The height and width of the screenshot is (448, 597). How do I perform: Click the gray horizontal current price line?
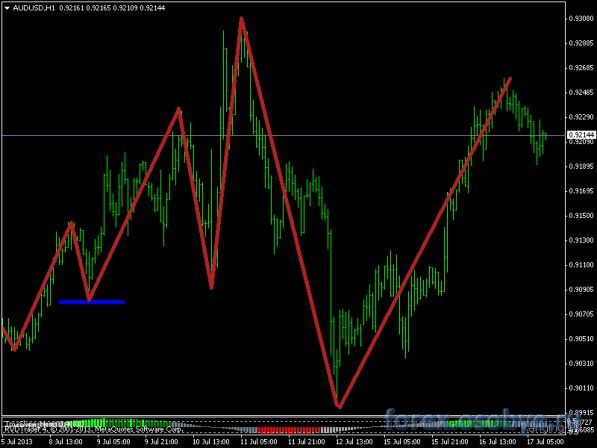(283, 135)
